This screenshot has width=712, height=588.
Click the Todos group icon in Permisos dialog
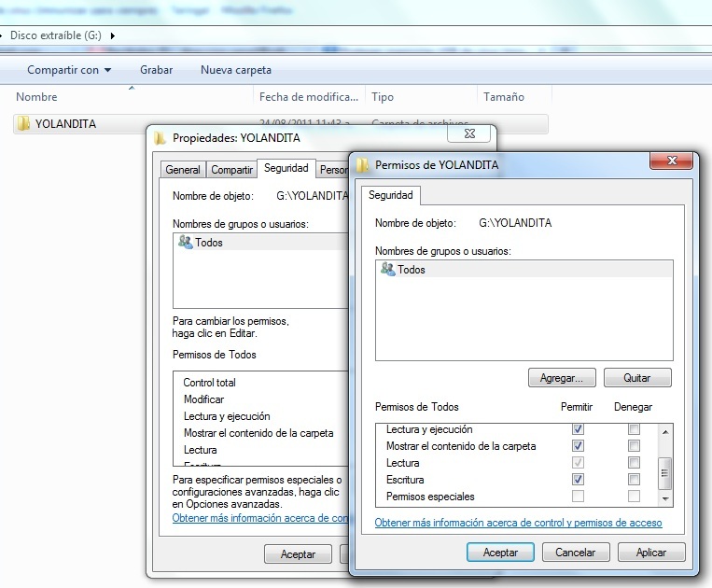[x=388, y=269]
